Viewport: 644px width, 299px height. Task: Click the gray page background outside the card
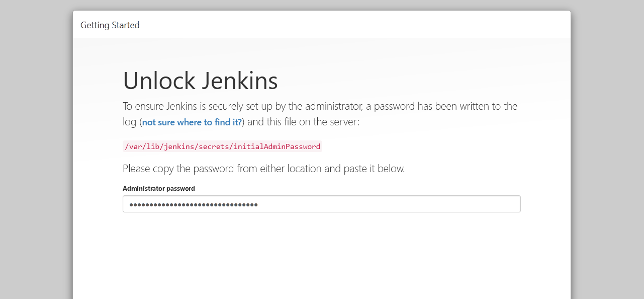point(35,151)
